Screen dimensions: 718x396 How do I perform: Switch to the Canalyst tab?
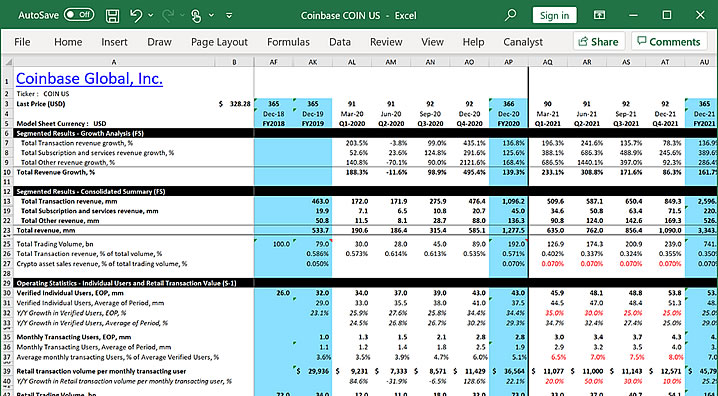coord(523,42)
